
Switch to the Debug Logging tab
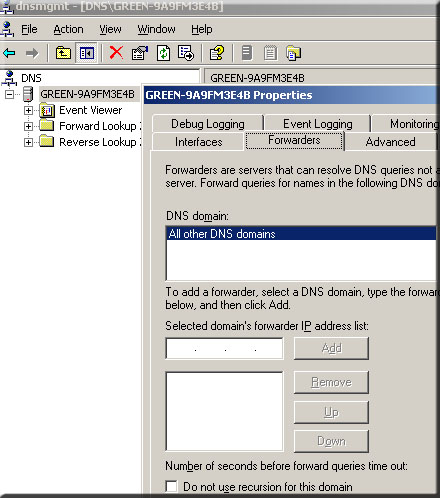click(x=208, y=124)
